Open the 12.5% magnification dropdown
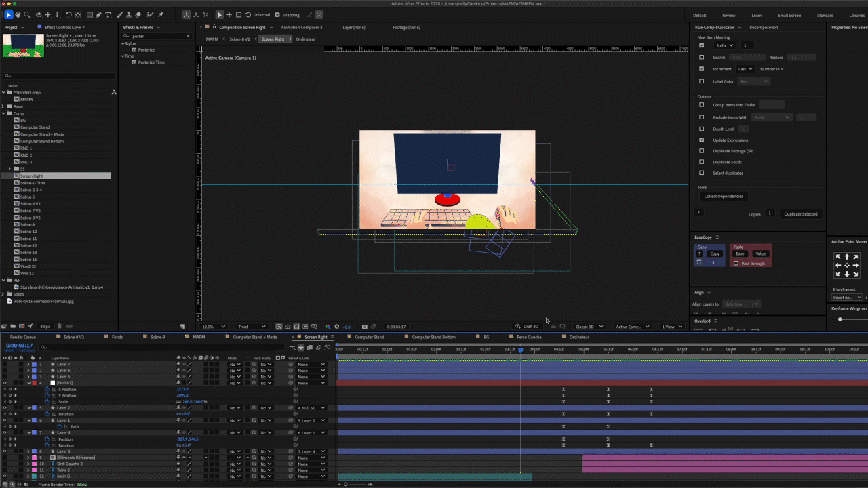 [x=214, y=327]
